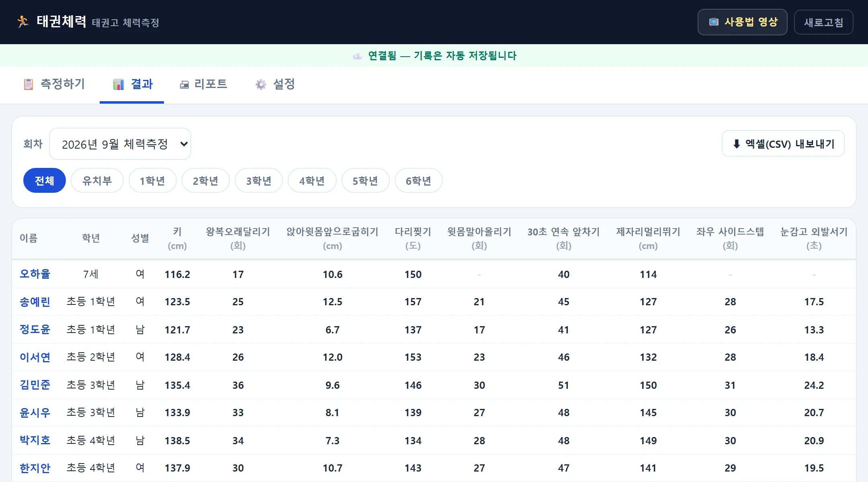
Task: Open the 설정 tab
Action: coord(275,84)
